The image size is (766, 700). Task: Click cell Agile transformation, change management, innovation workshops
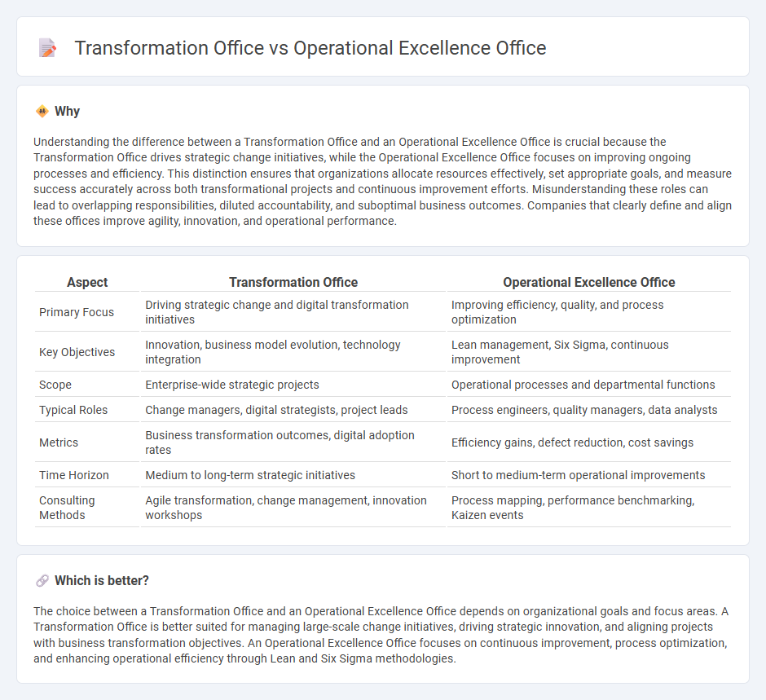tap(293, 508)
